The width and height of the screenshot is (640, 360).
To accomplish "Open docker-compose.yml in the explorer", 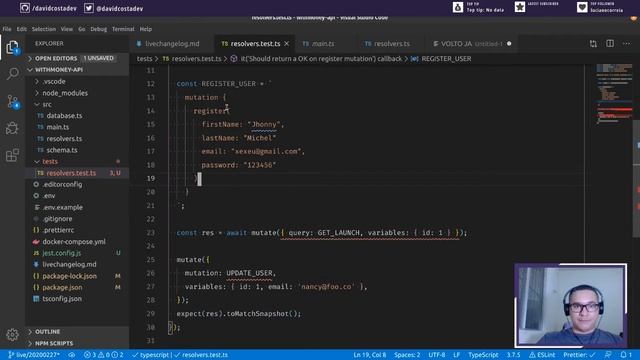I will click(x=78, y=242).
